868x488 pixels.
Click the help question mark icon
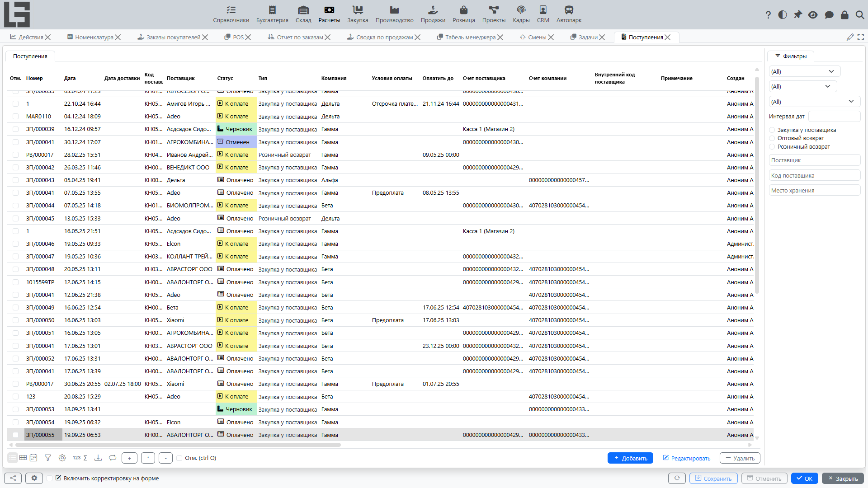pos(768,15)
